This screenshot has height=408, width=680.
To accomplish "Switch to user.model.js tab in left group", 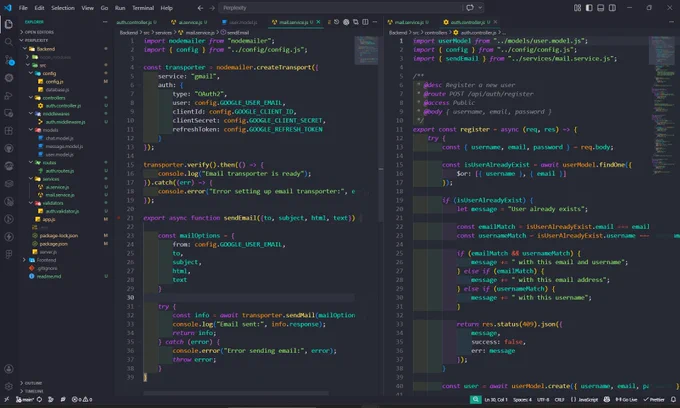I will [240, 22].
